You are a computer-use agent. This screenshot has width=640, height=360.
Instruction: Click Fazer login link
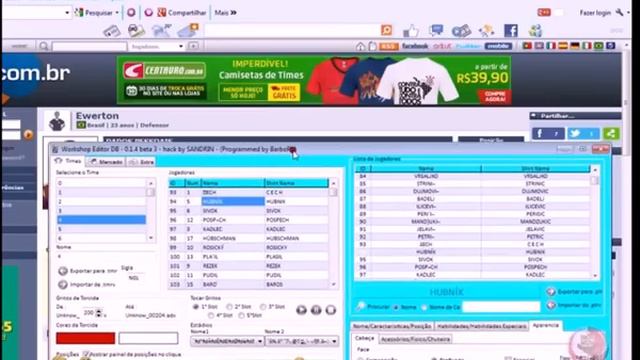coord(595,13)
